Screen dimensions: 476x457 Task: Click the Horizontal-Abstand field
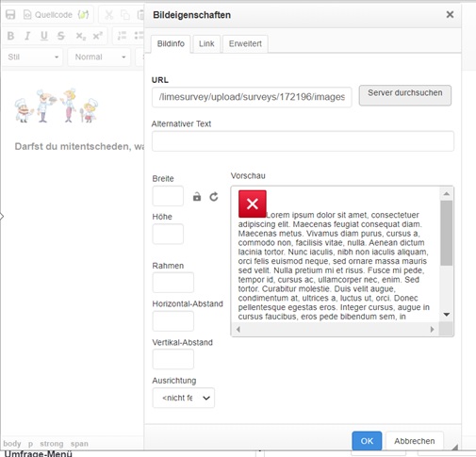pos(173,321)
